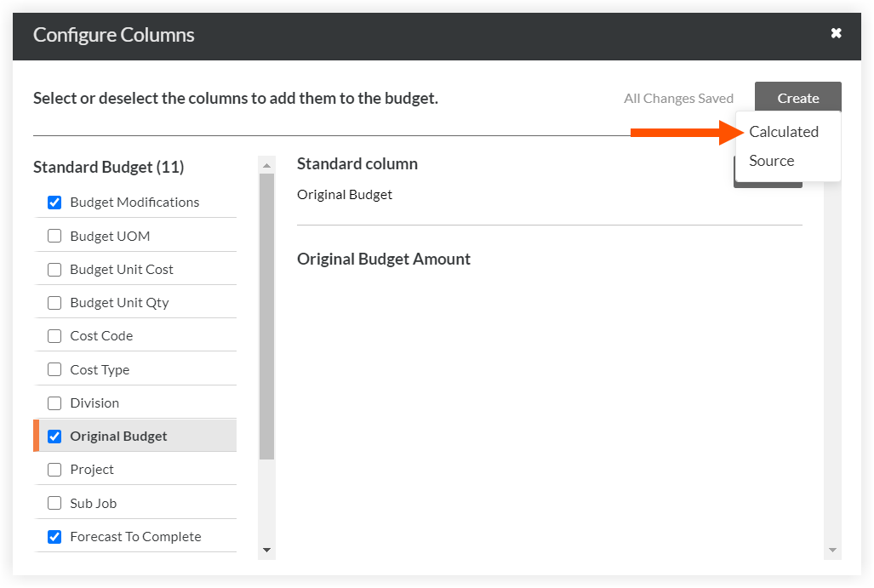
Task: Uncheck the Forecast To Complete checkbox
Action: point(54,537)
